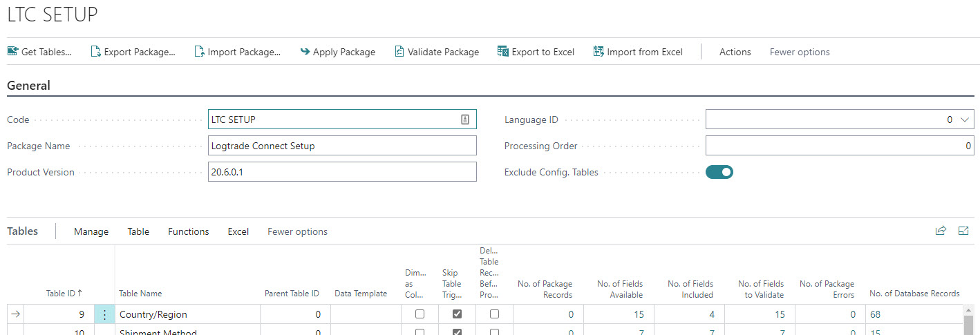This screenshot has height=335, width=980.
Task: Toggle the Exclude Config. Tables switch
Action: (719, 172)
